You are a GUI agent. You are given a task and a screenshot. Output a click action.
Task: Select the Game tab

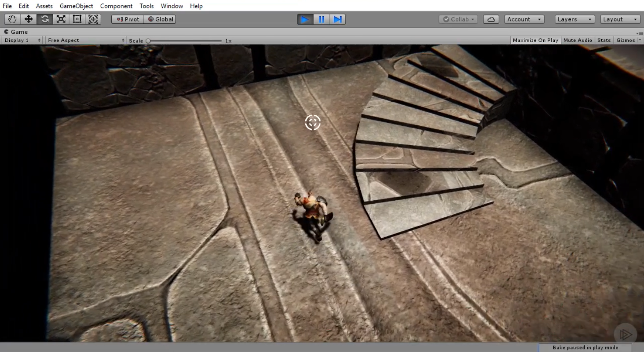16,32
